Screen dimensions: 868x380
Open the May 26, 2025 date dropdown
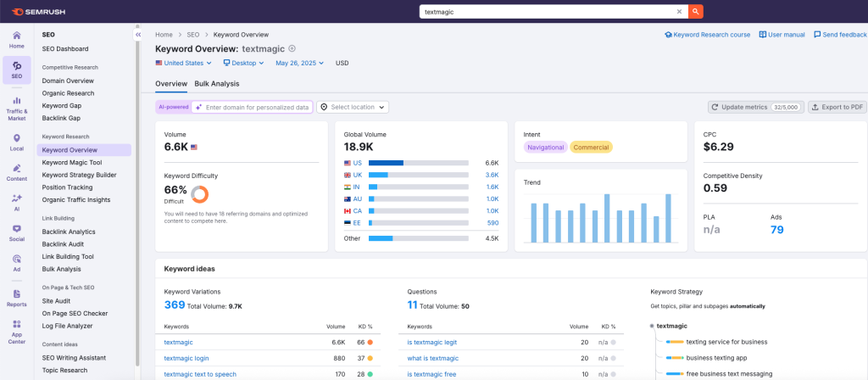click(299, 63)
